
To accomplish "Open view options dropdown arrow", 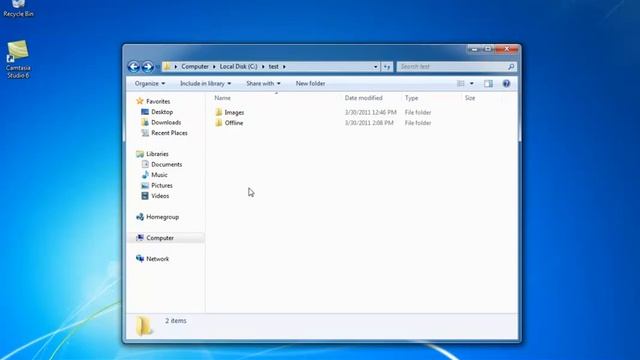I will 471,83.
